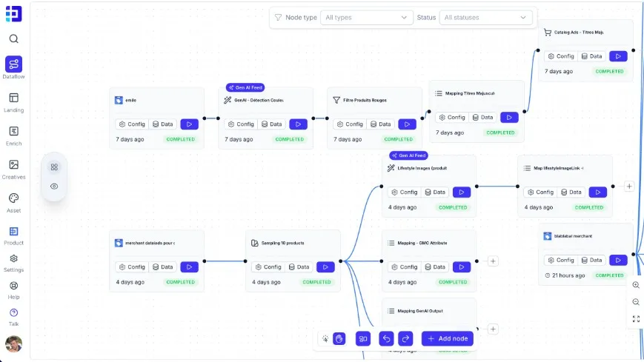Open the Node type dropdown
Screen dimensions: 644x362
[x=366, y=18]
